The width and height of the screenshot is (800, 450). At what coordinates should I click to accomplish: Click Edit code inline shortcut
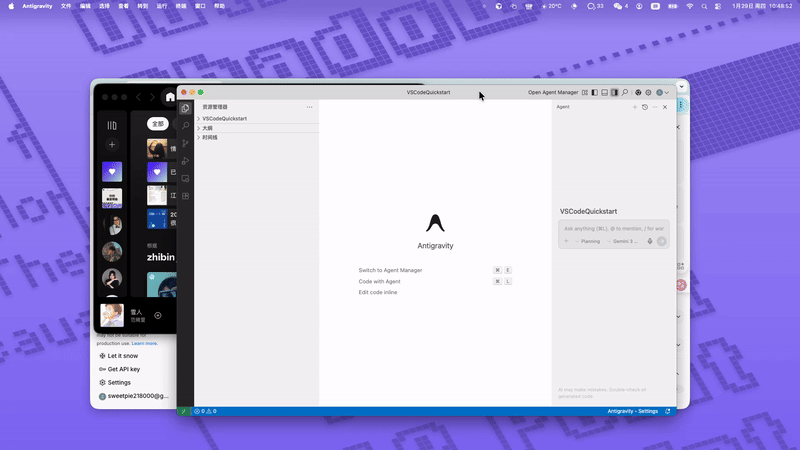pyautogui.click(x=378, y=292)
